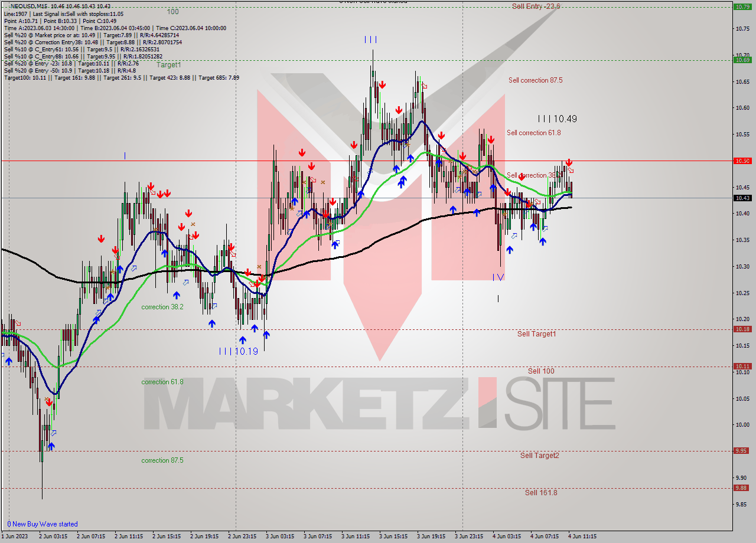The height and width of the screenshot is (543, 756).
Task: Click the 10.75 price axis value
Action: 742,28
